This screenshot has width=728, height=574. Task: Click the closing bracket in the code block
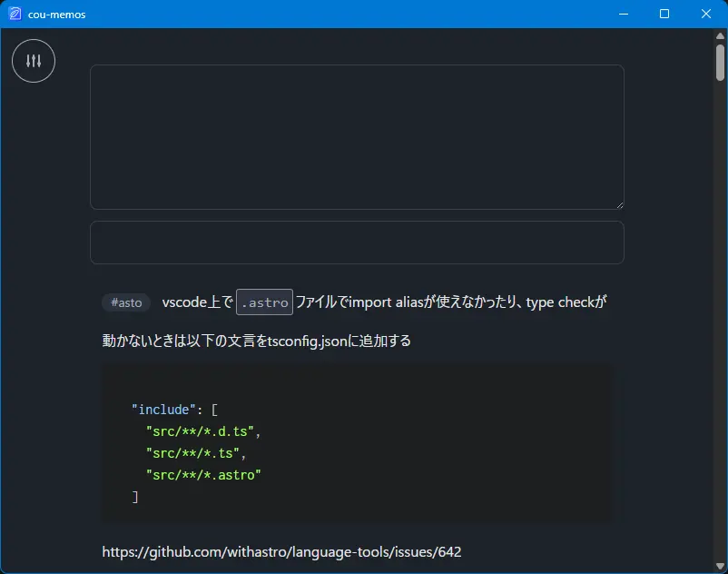tap(135, 497)
